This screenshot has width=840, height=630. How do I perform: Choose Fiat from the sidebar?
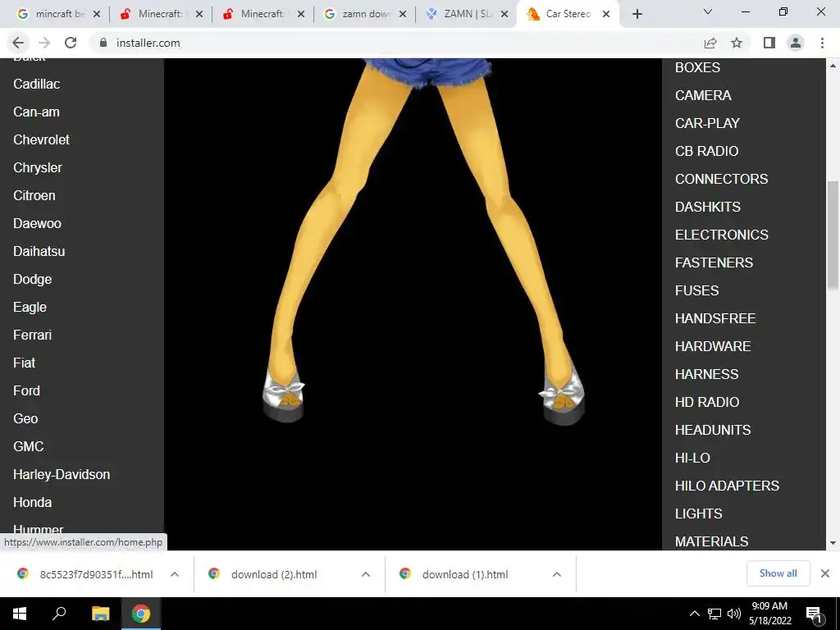click(x=24, y=363)
